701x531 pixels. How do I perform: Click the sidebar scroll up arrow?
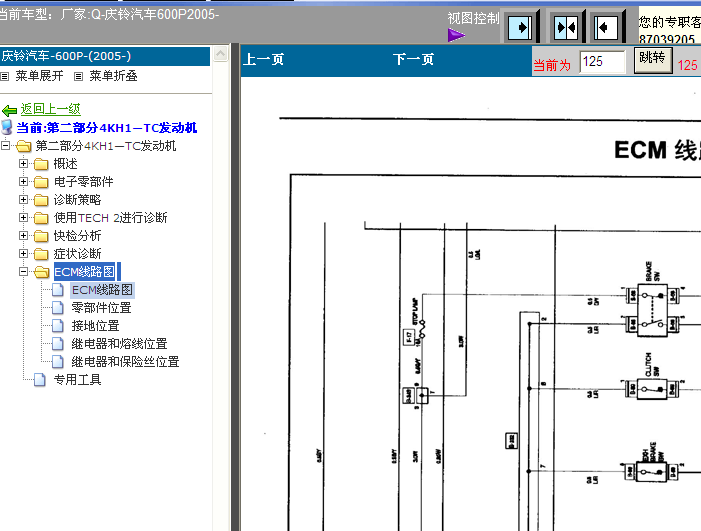(x=220, y=54)
